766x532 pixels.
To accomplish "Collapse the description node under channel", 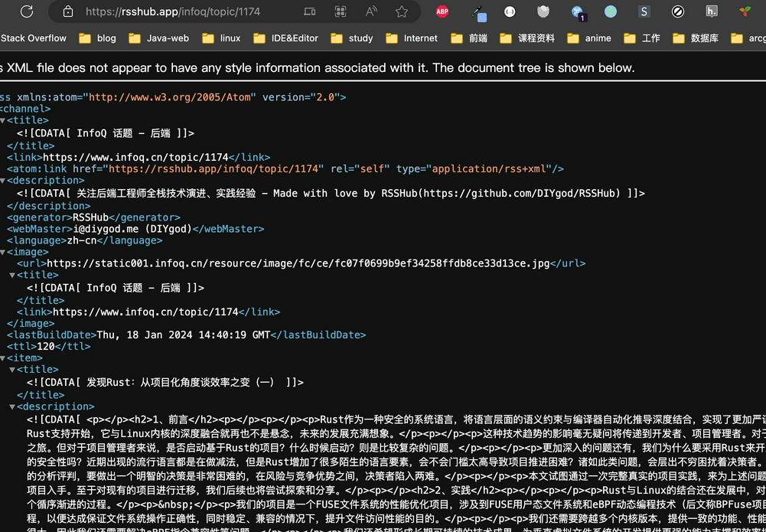I will (x=2, y=181).
